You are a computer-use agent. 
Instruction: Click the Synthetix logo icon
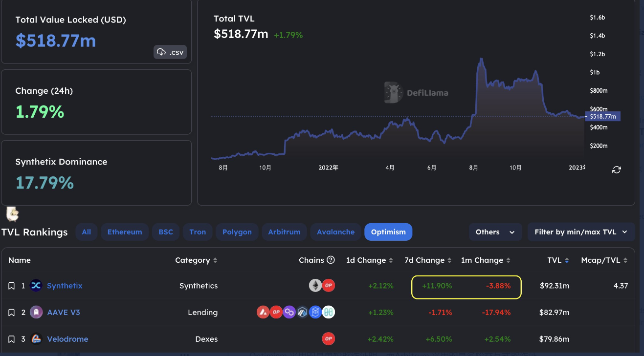click(36, 286)
